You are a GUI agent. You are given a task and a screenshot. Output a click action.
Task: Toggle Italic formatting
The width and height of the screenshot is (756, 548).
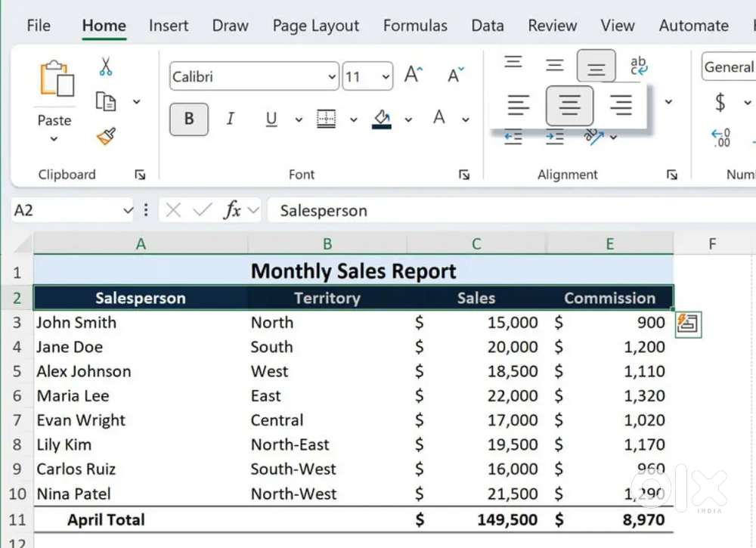coord(230,119)
